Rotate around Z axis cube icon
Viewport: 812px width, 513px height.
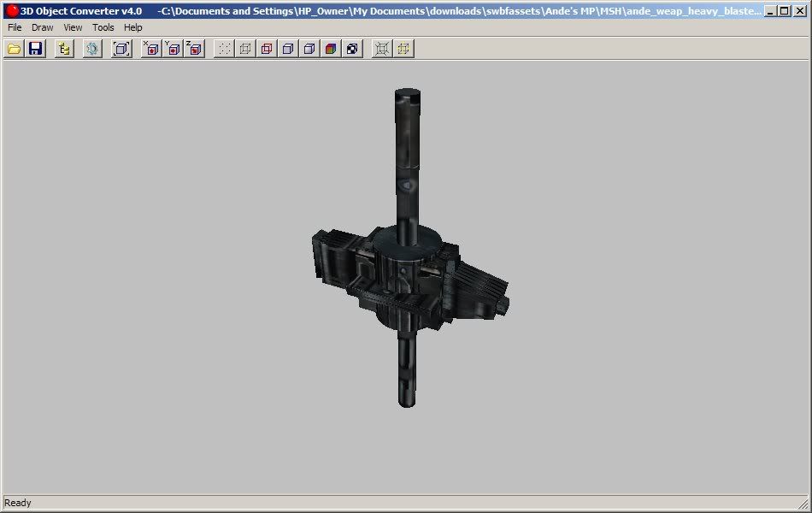click(195, 49)
